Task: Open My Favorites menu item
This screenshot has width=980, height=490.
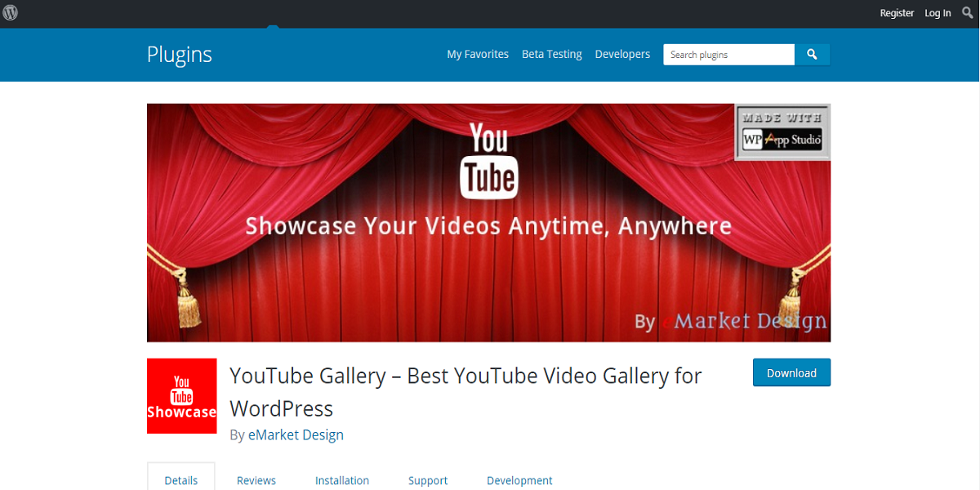Action: 478,55
